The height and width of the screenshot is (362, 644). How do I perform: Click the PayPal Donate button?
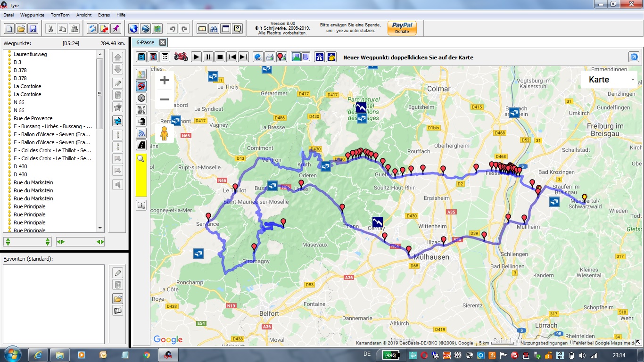[402, 28]
